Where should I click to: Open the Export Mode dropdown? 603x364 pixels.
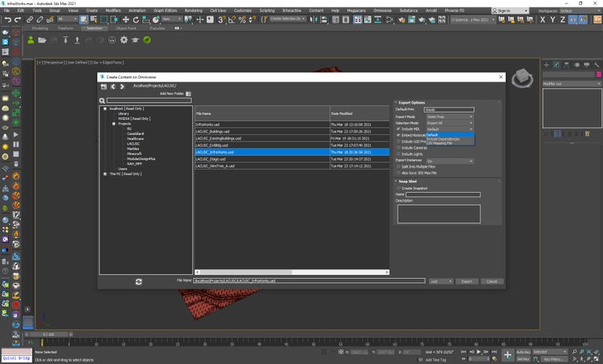pos(449,116)
